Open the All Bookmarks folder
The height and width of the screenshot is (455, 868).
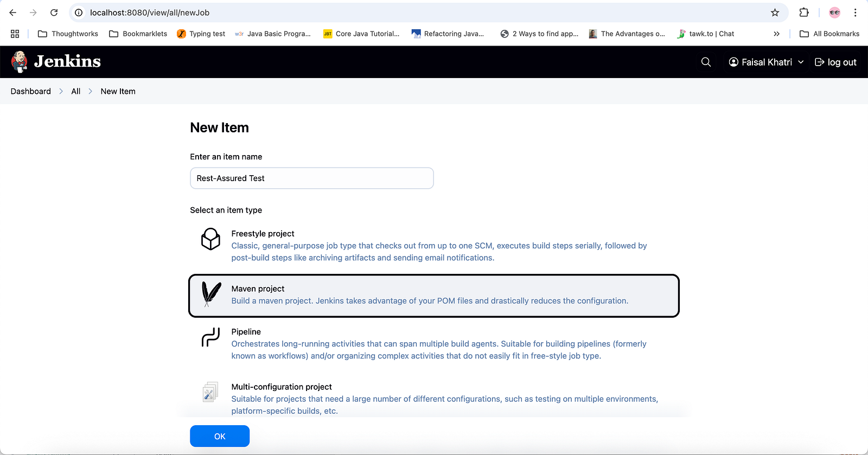point(829,34)
